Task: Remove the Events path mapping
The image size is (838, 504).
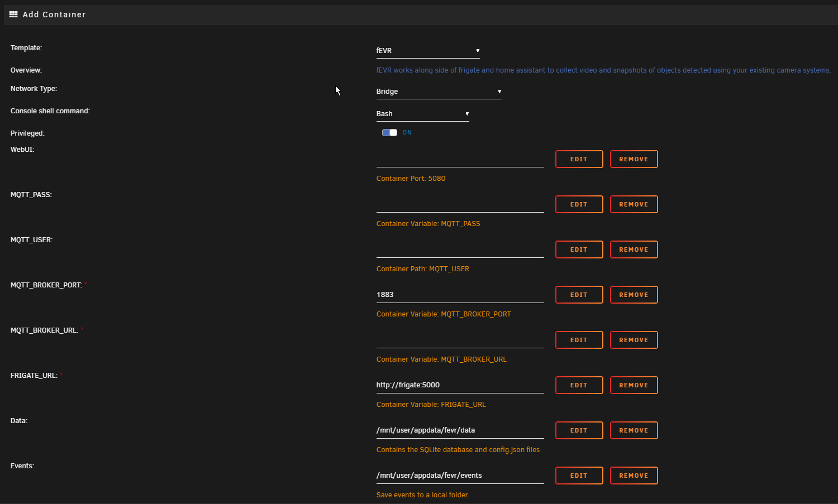Action: tap(634, 475)
